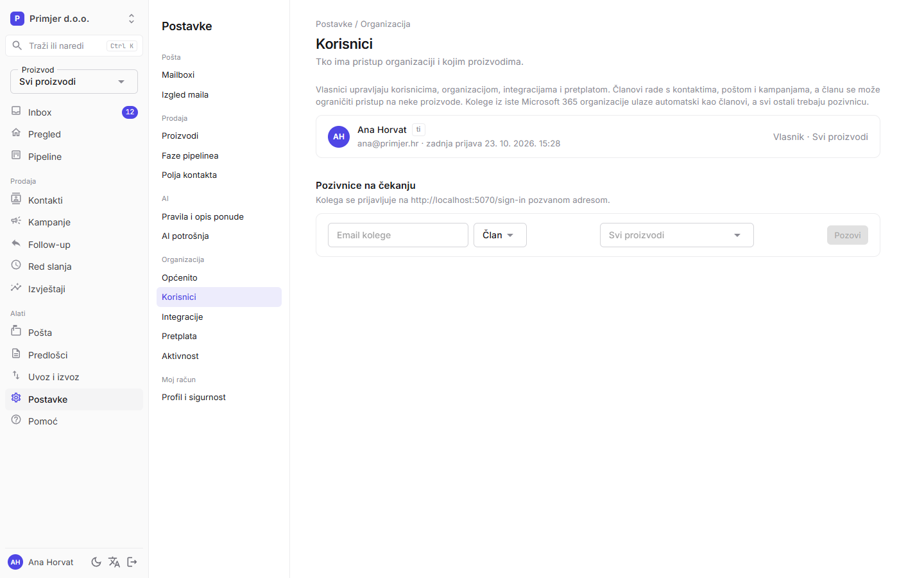Open the Pomoć question mark icon

pos(16,421)
